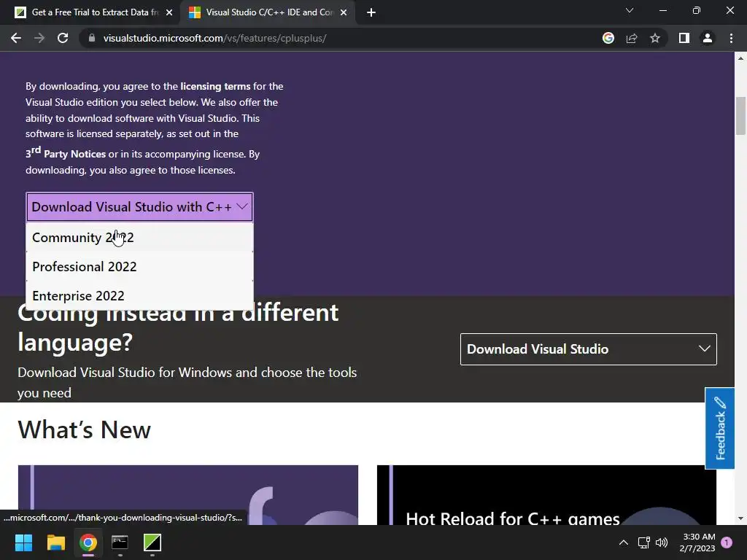The image size is (747, 560).
Task: Choose Professional 2022 edition
Action: click(x=139, y=267)
